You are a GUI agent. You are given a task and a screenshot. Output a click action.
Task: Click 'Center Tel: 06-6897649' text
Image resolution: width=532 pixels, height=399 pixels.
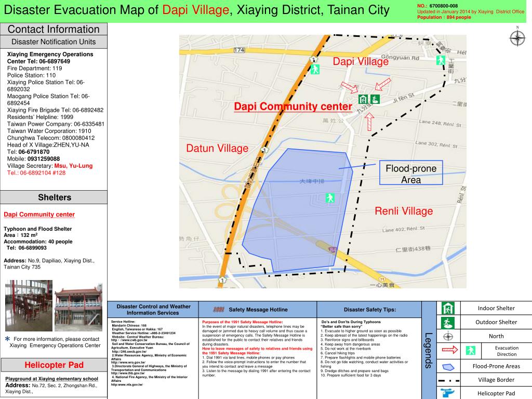tap(38, 61)
